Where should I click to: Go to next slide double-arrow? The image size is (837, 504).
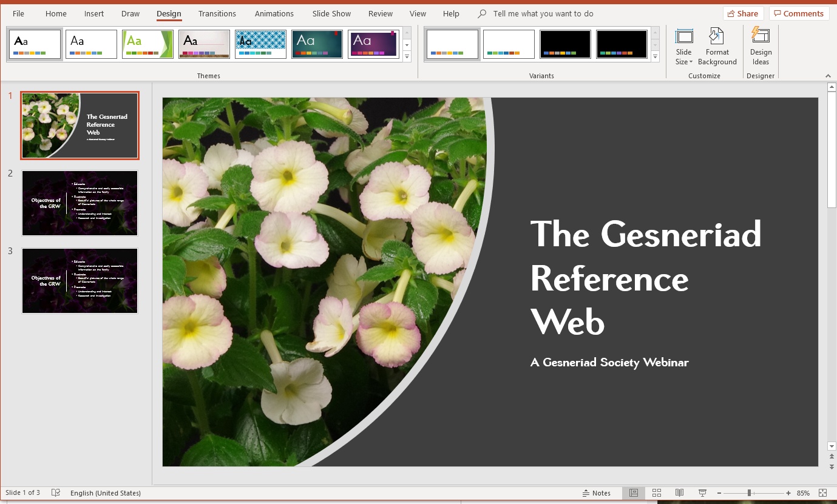(x=832, y=467)
